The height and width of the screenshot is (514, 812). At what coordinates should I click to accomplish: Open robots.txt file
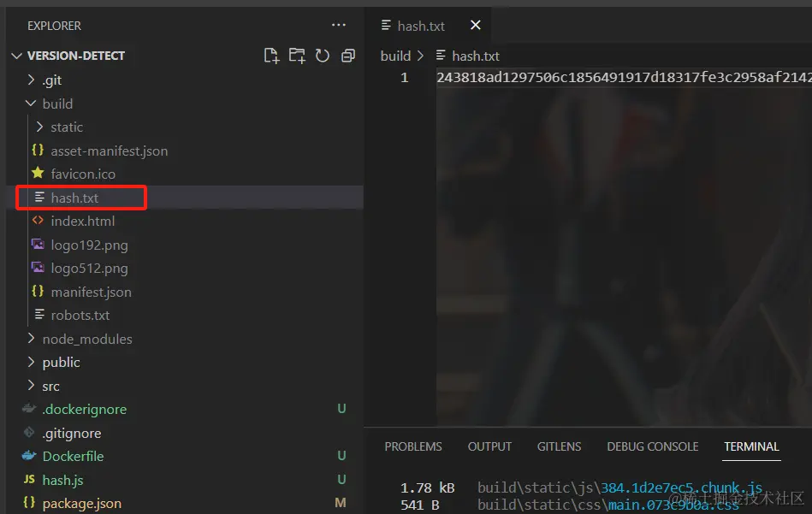(80, 316)
